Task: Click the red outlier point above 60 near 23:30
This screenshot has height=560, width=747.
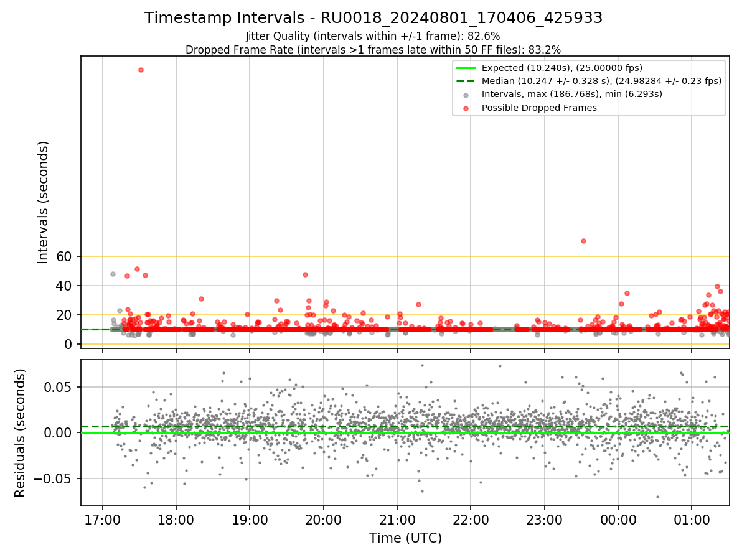Action: [x=583, y=241]
